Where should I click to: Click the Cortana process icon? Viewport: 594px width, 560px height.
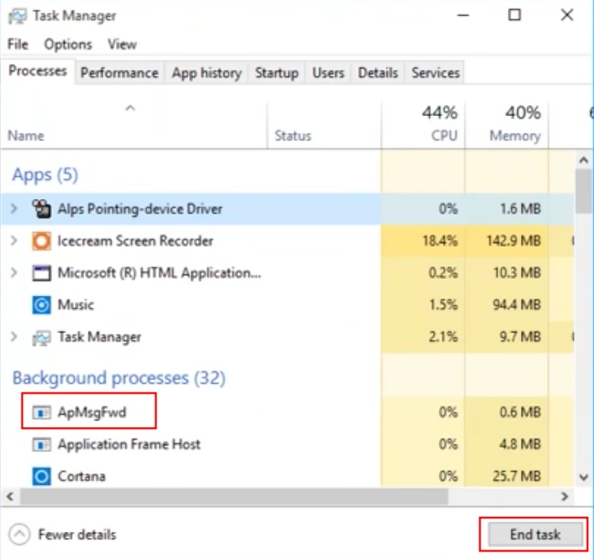[41, 476]
